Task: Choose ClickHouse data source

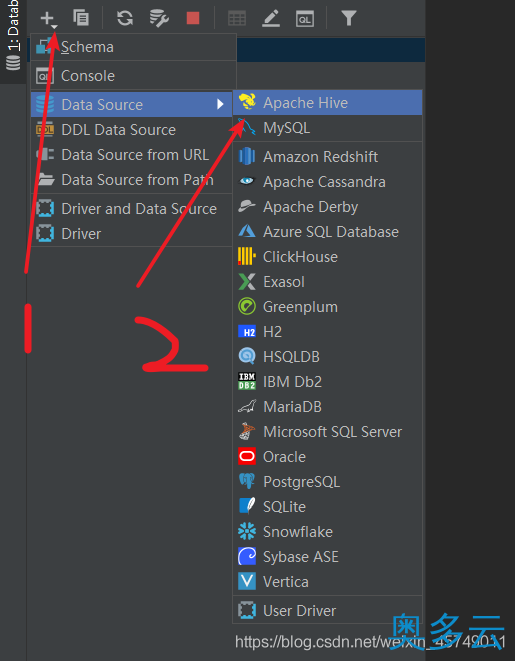Action: point(327,257)
